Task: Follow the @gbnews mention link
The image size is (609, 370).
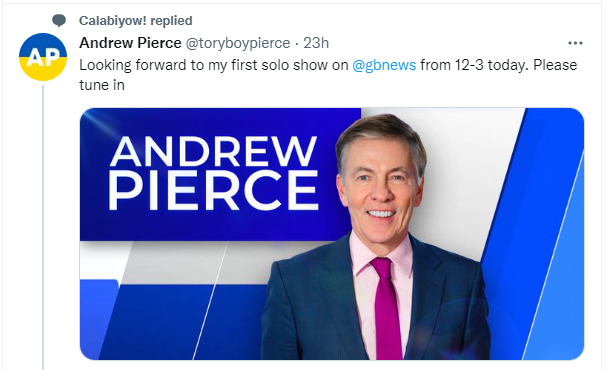Action: (x=384, y=65)
